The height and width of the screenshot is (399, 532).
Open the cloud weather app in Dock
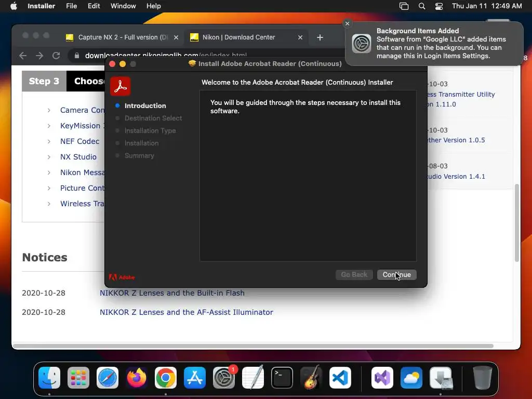coord(411,378)
